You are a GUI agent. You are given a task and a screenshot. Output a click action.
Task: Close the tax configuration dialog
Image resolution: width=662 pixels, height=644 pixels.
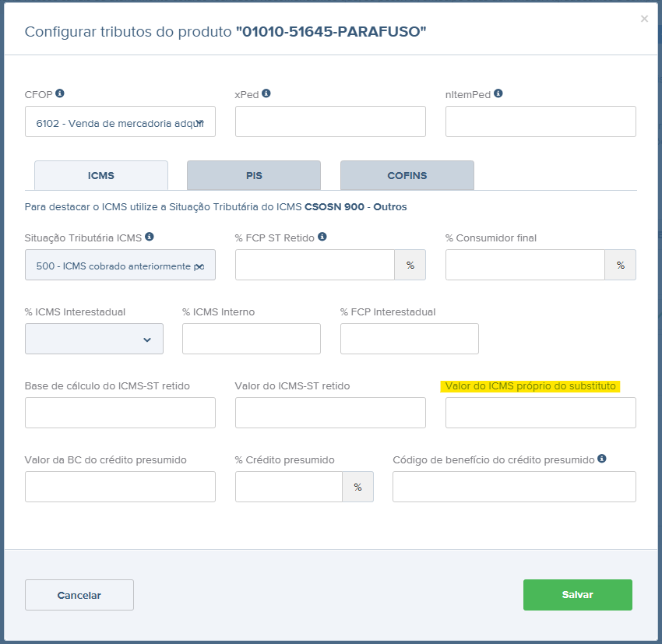point(644,19)
